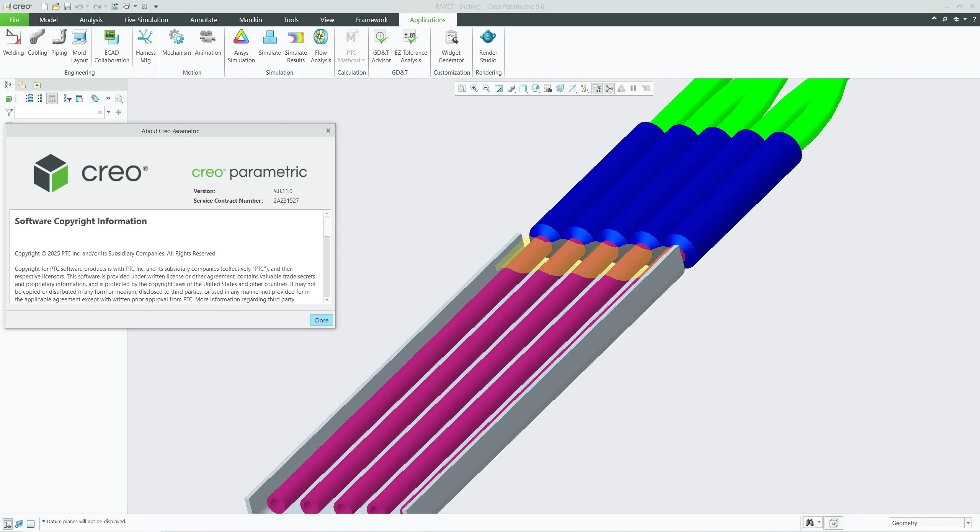Open the windows switcher dropdown arrow

(x=135, y=7)
